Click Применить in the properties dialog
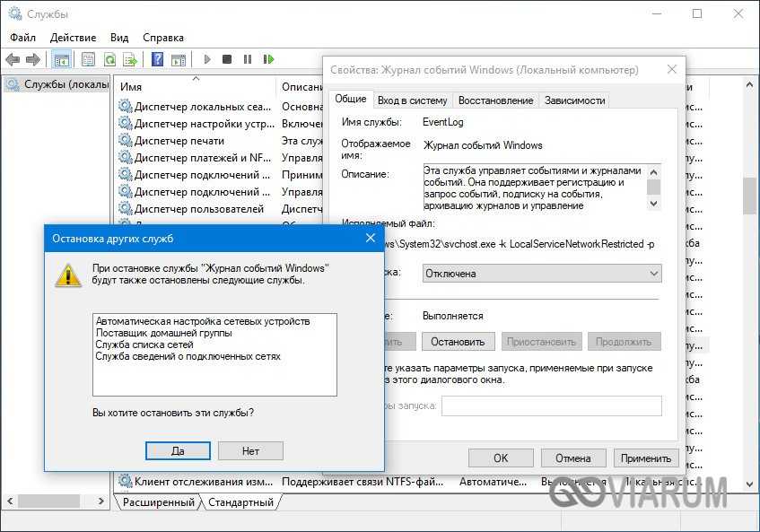 pos(646,458)
